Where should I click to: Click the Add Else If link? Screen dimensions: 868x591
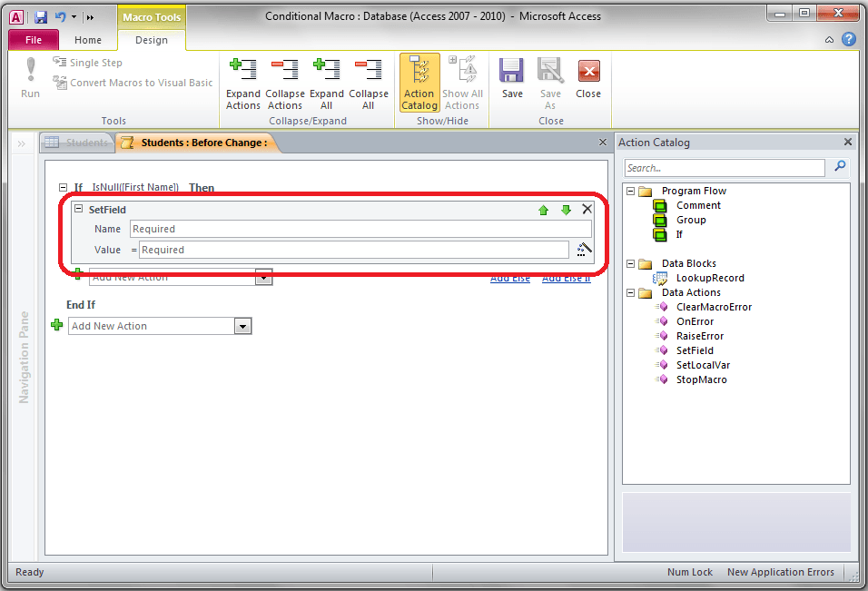click(x=566, y=278)
